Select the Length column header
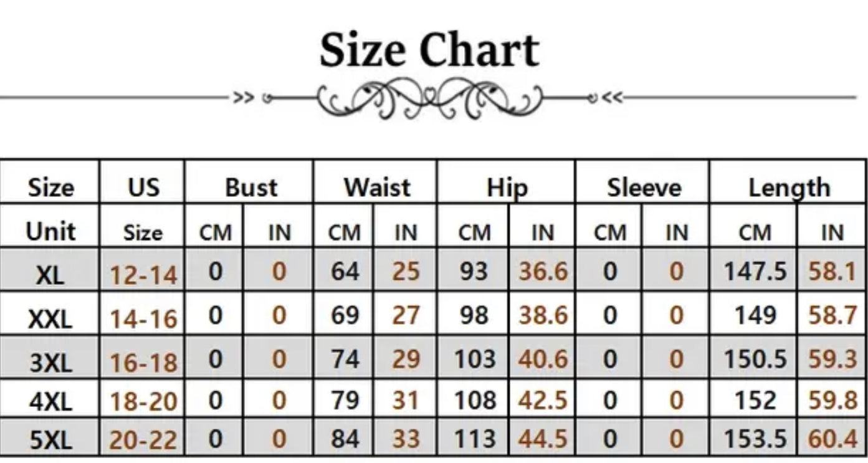The image size is (868, 463). [x=789, y=188]
